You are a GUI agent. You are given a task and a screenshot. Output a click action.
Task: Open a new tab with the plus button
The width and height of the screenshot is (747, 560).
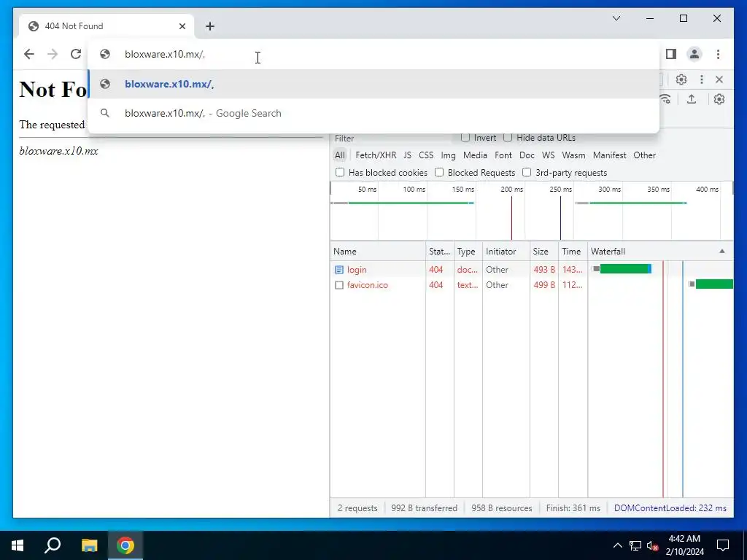[x=210, y=26]
